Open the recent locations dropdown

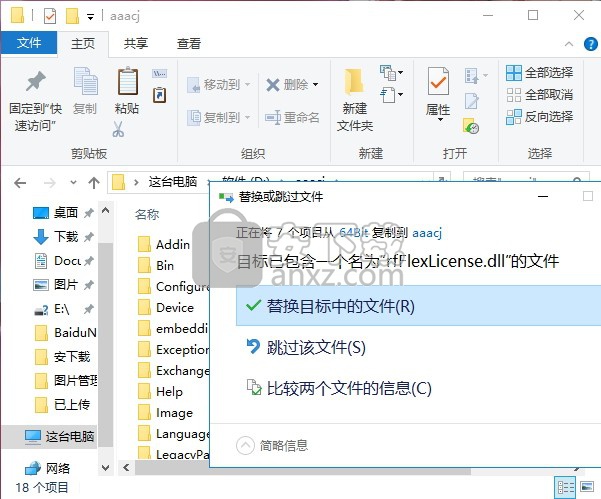pos(73,183)
